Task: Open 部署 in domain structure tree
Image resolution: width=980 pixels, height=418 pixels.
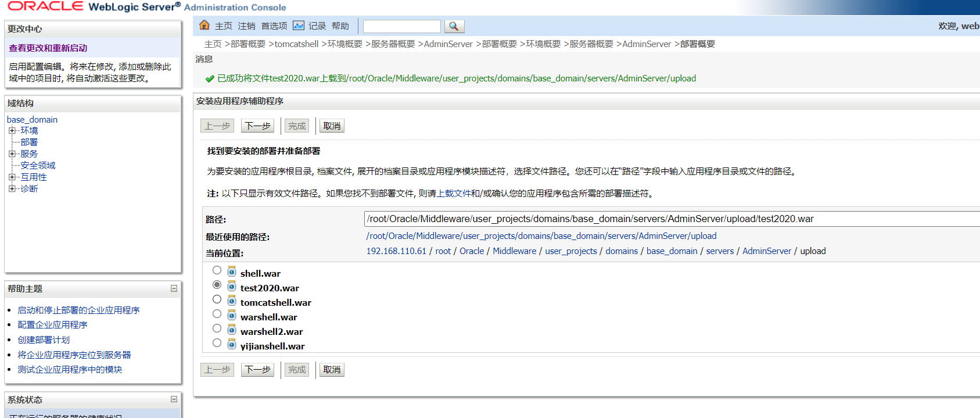Action: pos(29,142)
